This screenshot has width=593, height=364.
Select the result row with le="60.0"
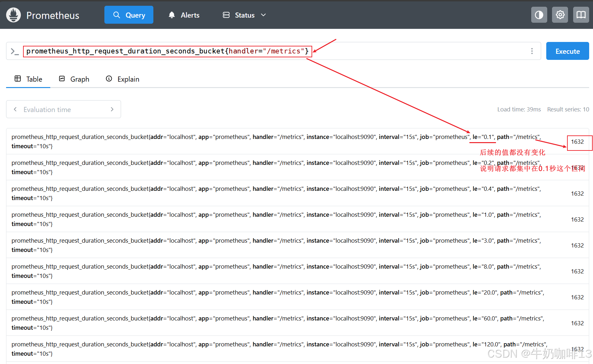click(297, 323)
